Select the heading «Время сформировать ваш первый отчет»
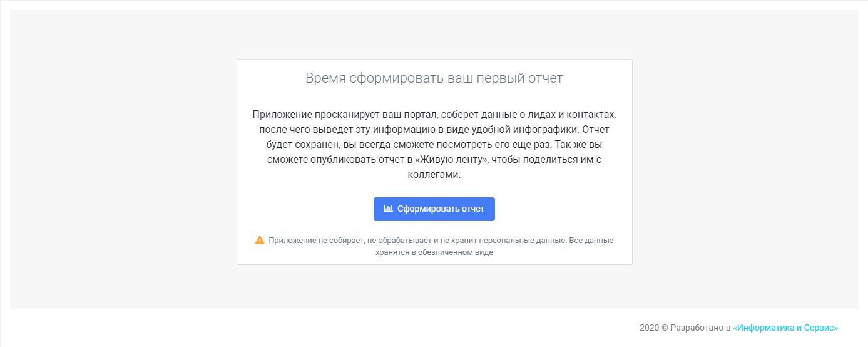 click(434, 78)
